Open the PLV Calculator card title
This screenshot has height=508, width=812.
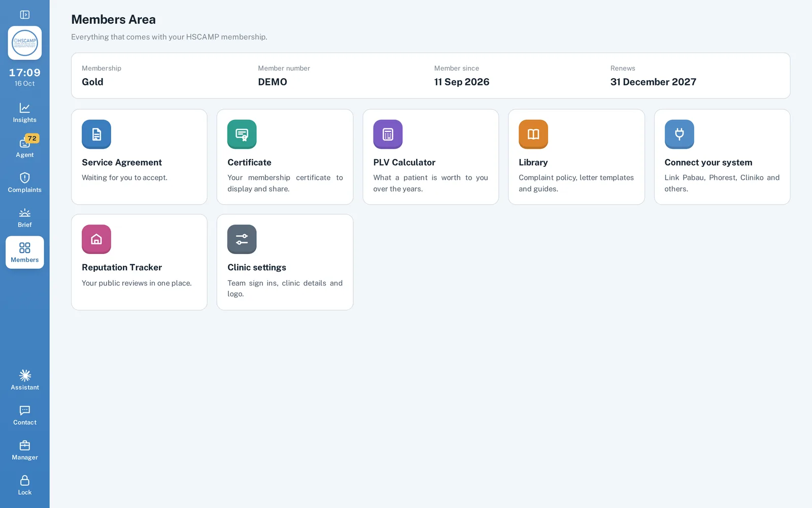[404, 163]
